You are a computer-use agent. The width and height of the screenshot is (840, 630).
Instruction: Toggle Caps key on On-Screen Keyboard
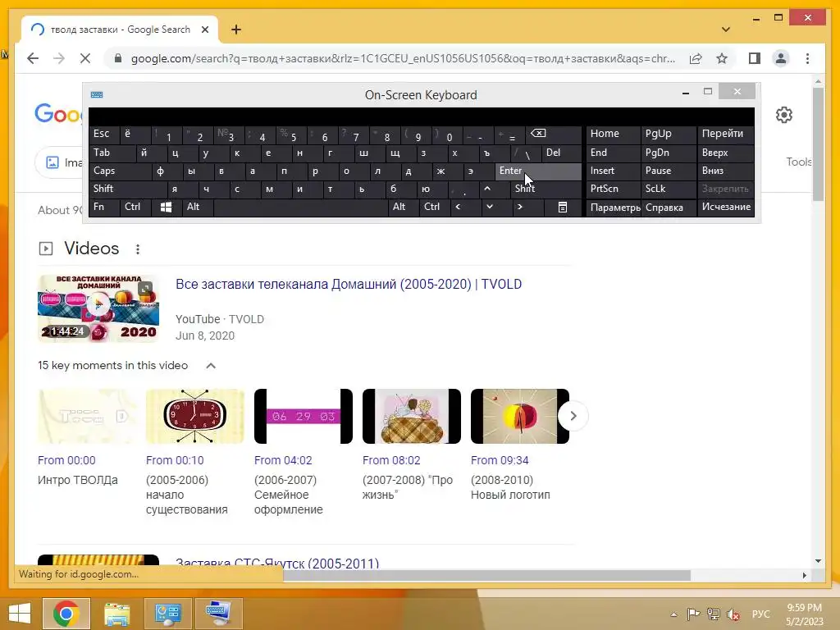click(120, 171)
